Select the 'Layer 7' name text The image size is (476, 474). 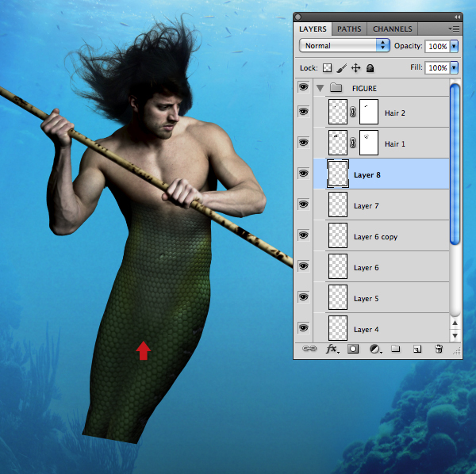point(366,206)
